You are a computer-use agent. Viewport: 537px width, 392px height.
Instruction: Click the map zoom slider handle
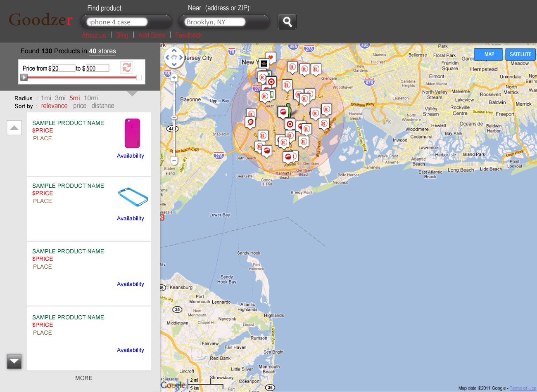[174, 118]
